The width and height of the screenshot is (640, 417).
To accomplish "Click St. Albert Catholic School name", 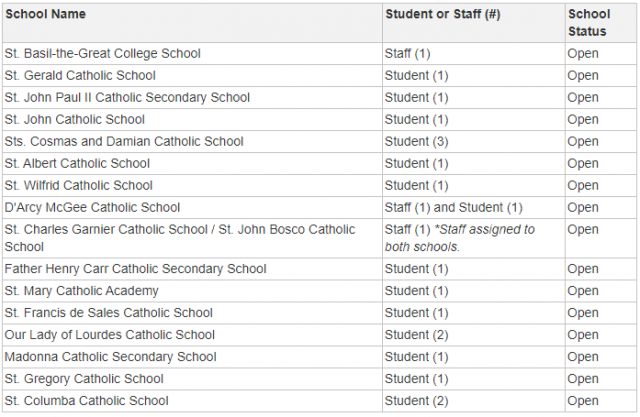I will [x=77, y=164].
